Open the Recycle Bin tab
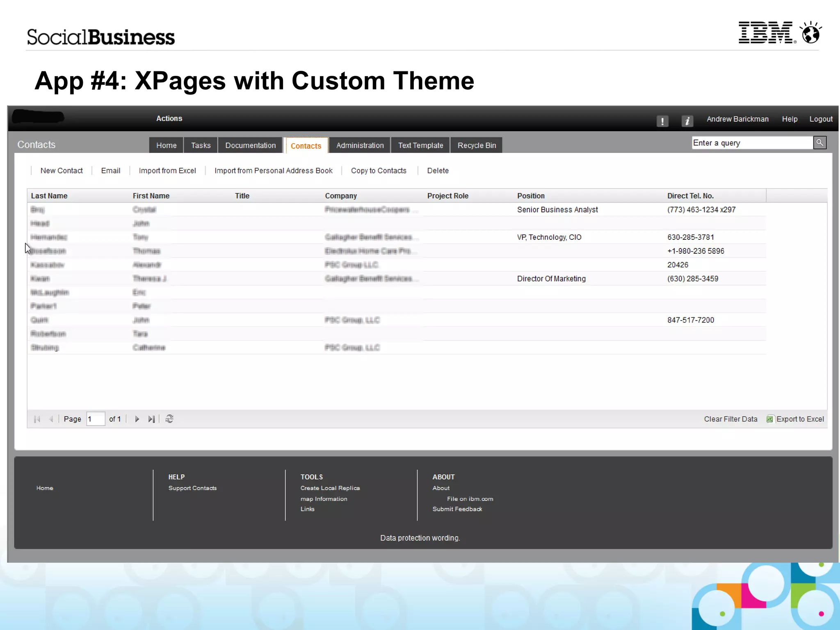The image size is (840, 630). (x=477, y=145)
